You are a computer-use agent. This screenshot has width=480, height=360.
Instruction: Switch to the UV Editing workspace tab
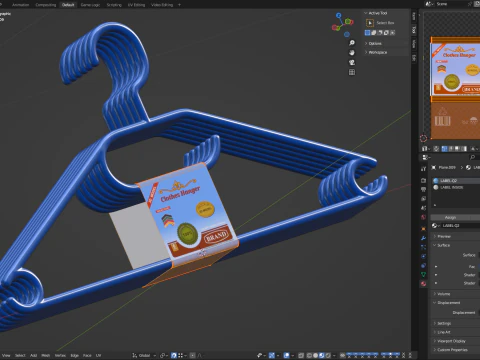(x=136, y=5)
